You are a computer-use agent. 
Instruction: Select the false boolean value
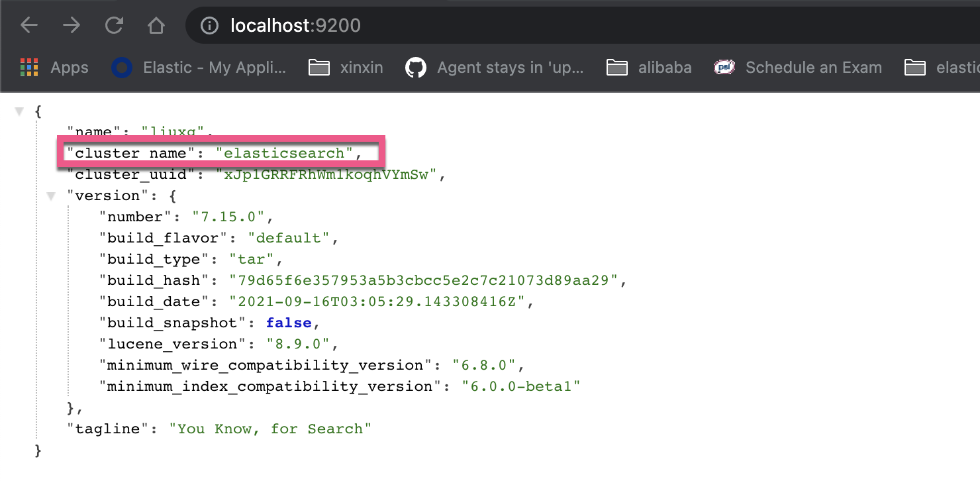(289, 323)
